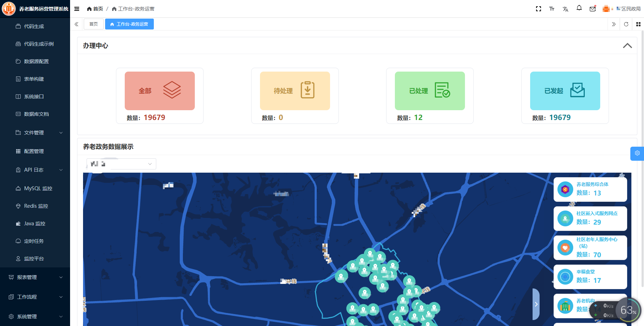Open 代码生成 menu item
The width and height of the screenshot is (644, 326).
tap(35, 26)
